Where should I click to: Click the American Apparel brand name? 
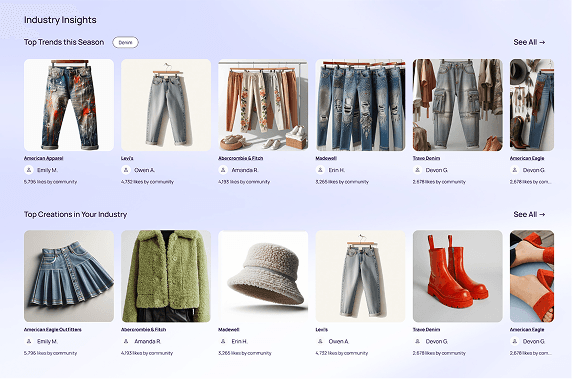43,158
